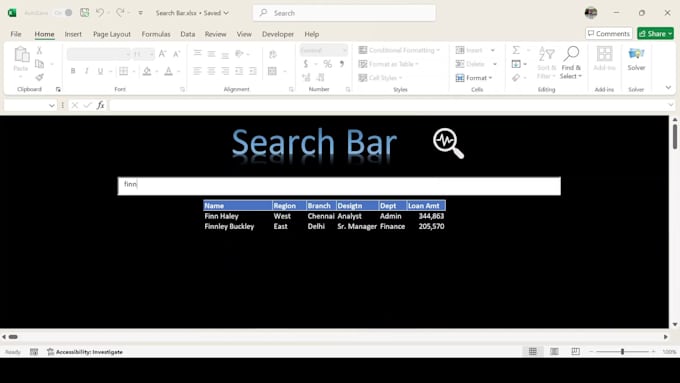The image size is (680, 383).
Task: Switch to the Page Layout tab
Action: tap(111, 34)
